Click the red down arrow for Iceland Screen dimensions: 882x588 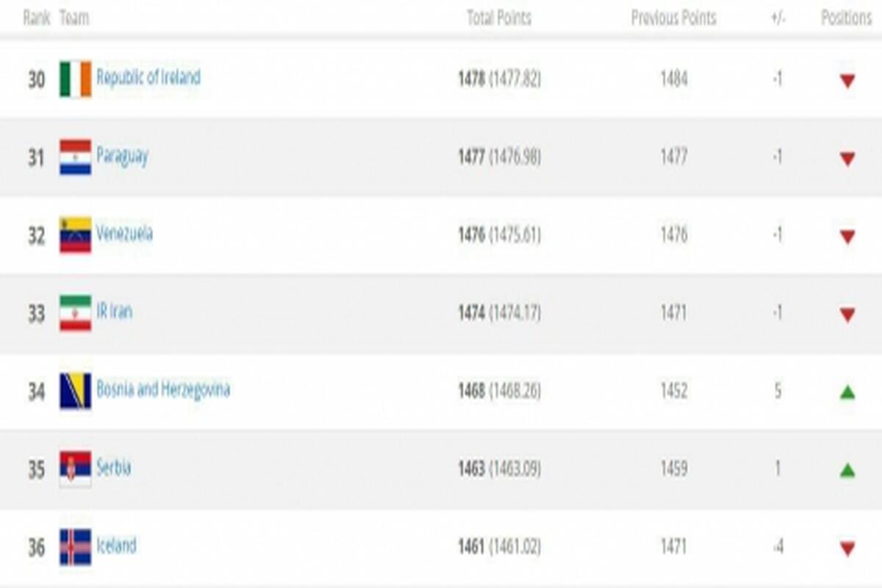tap(847, 548)
